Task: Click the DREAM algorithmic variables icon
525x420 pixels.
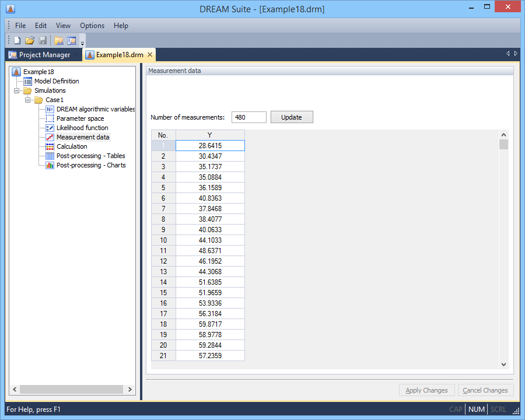Action: click(50, 109)
